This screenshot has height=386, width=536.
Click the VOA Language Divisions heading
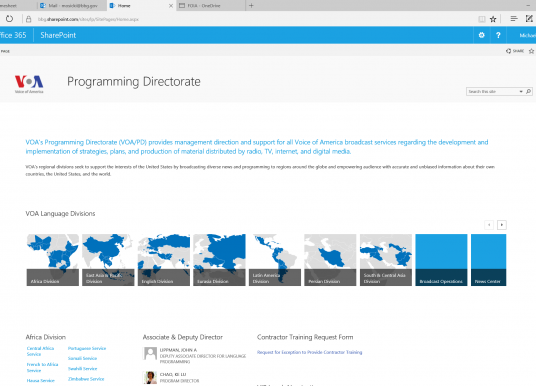pos(60,214)
